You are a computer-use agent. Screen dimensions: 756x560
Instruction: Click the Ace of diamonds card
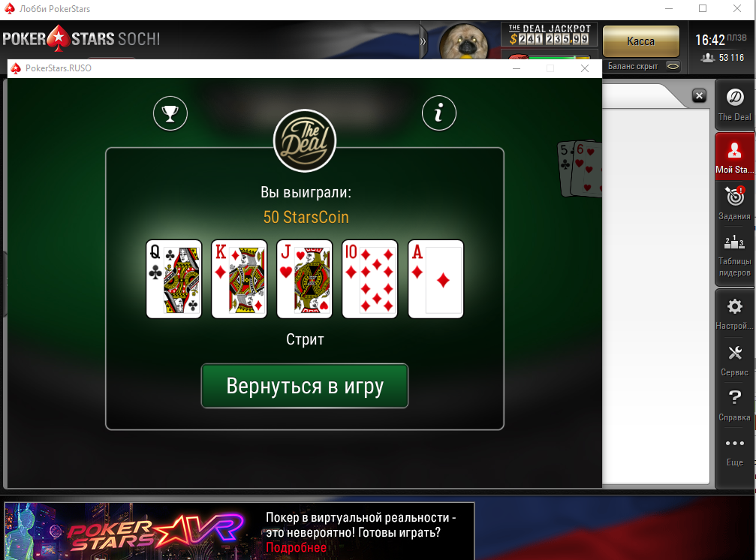click(435, 279)
